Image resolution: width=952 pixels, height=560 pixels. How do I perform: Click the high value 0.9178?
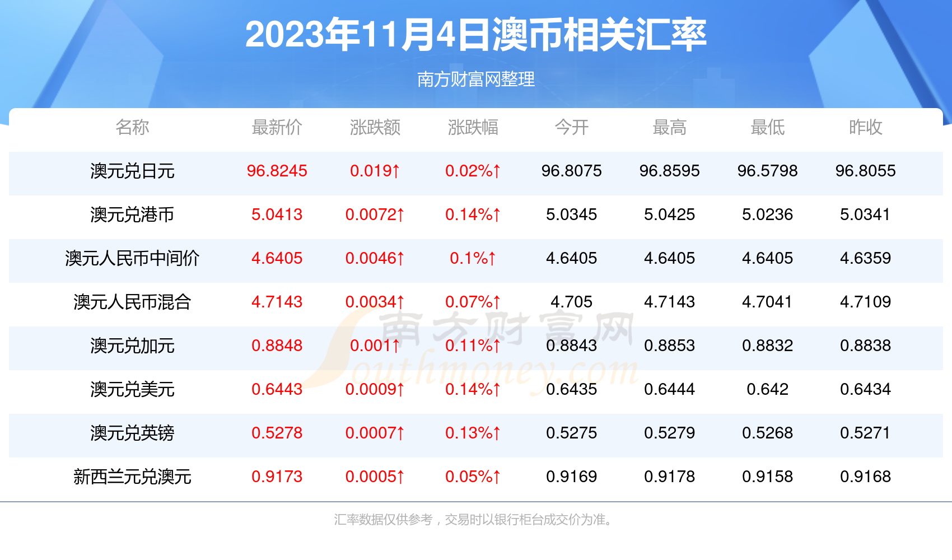click(x=669, y=477)
